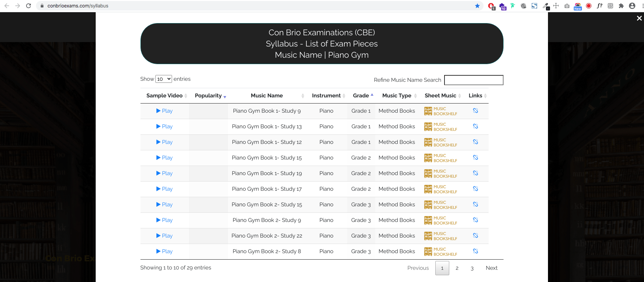The width and height of the screenshot is (644, 282).
Task: Open the browser extensions puzzle icon
Action: 621,6
